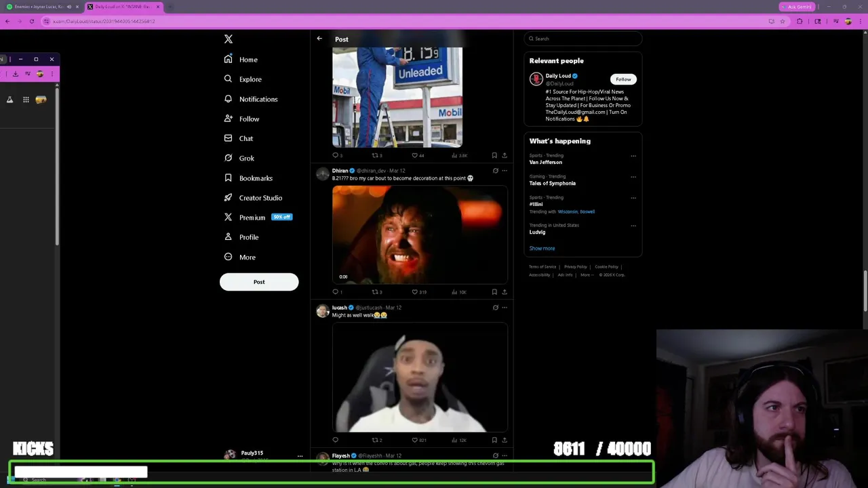This screenshot has width=868, height=488.
Task: Open Bookmarks in the sidebar
Action: [248, 178]
